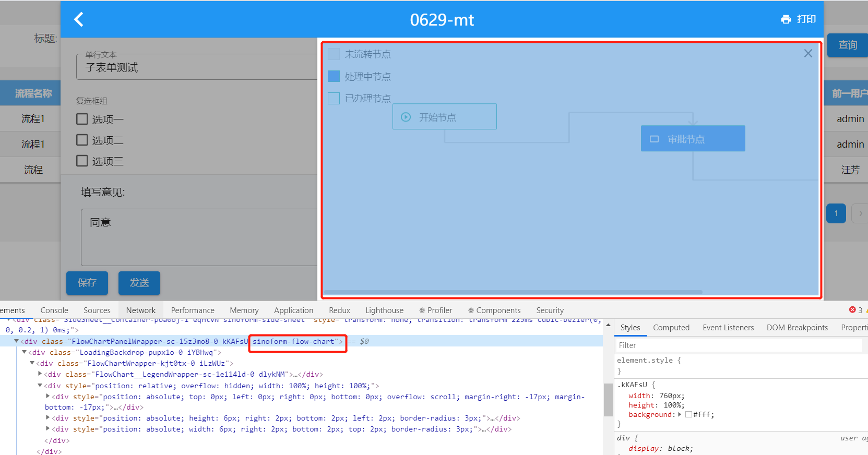Viewport: 868px width, 455px height.
Task: Open the DOM Breakpoints pane tab
Action: pos(797,328)
